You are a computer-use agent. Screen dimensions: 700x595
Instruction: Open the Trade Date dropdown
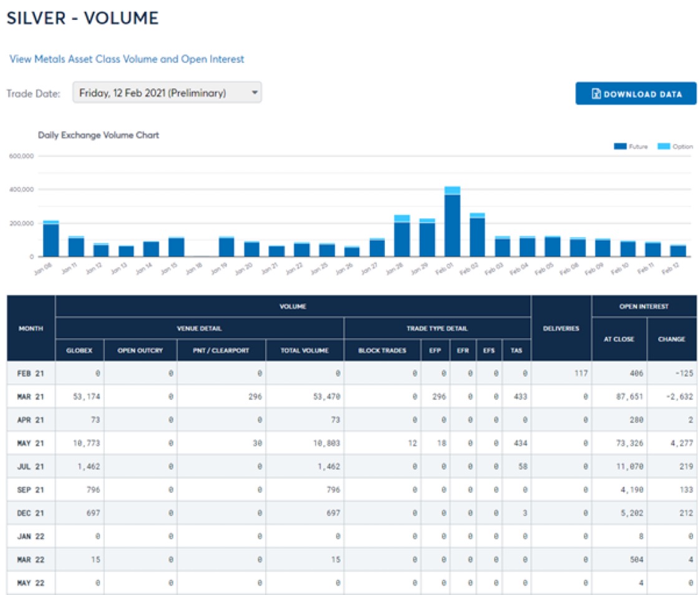click(x=167, y=93)
